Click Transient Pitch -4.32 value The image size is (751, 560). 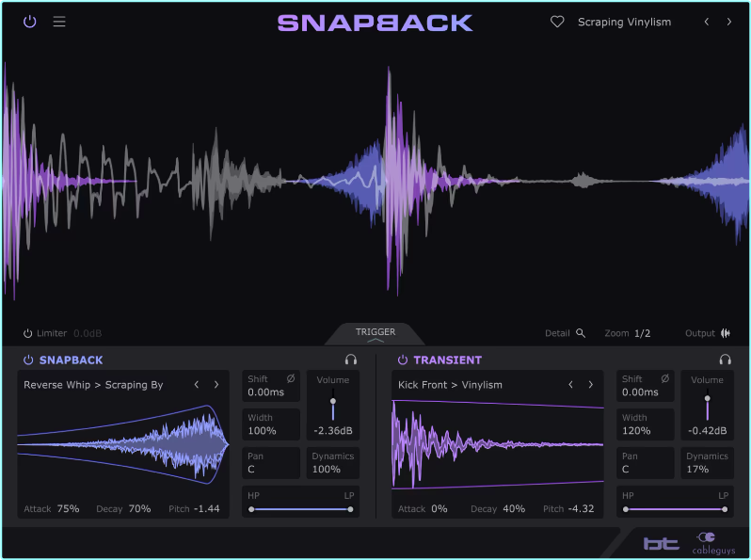(x=581, y=509)
